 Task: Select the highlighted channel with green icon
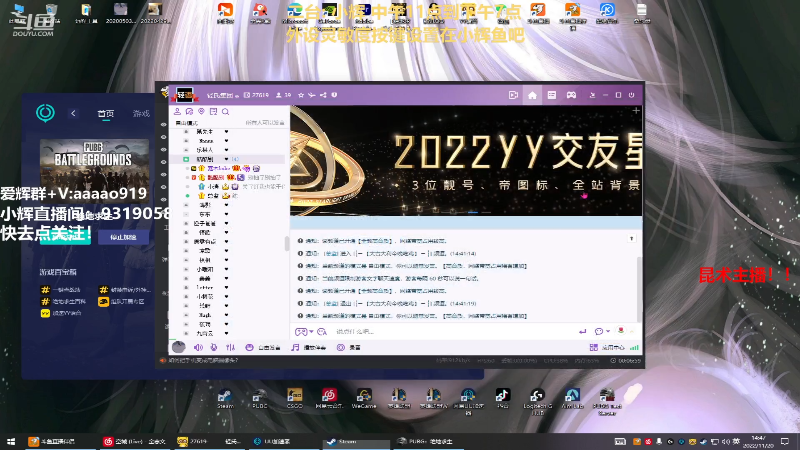point(228,159)
